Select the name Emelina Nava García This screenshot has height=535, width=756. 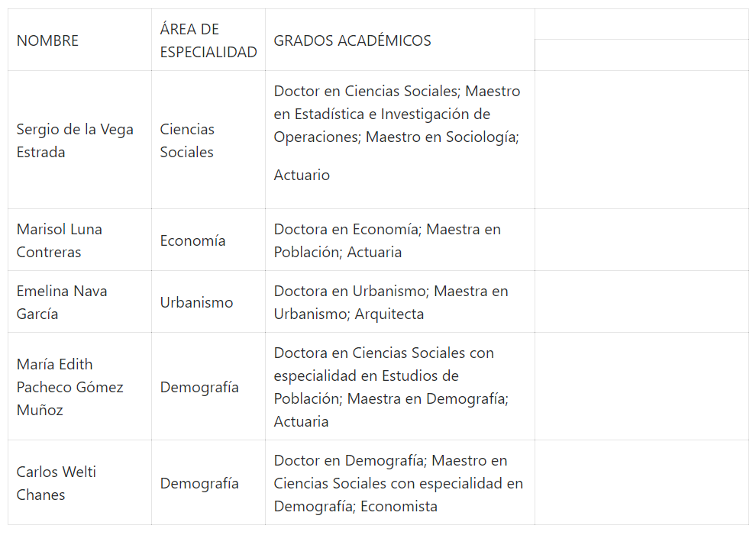click(x=62, y=302)
